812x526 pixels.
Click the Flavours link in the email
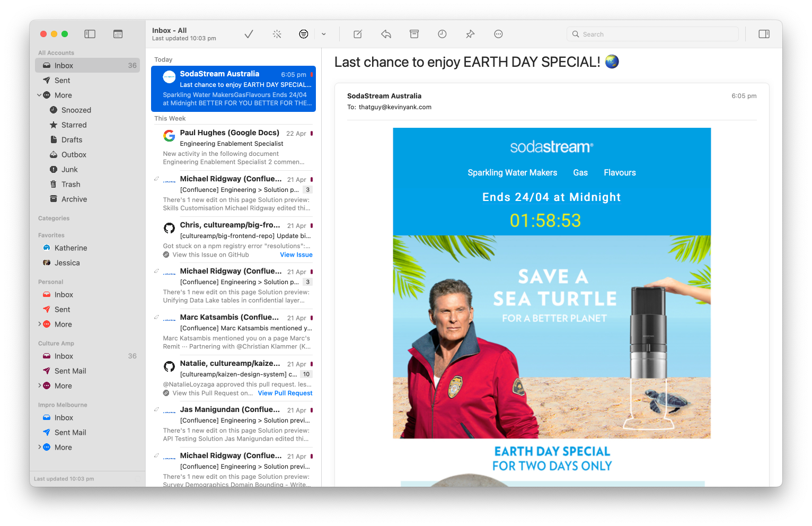pyautogui.click(x=620, y=173)
